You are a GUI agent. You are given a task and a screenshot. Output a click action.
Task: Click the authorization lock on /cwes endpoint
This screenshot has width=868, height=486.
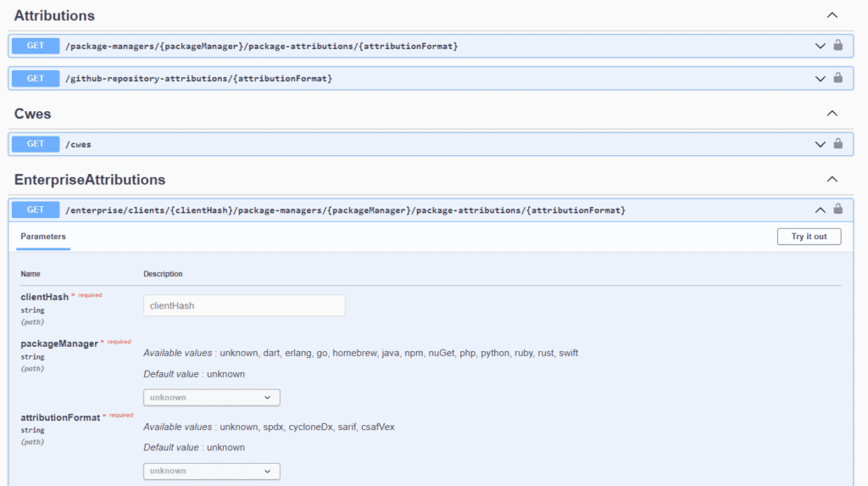[x=837, y=144]
